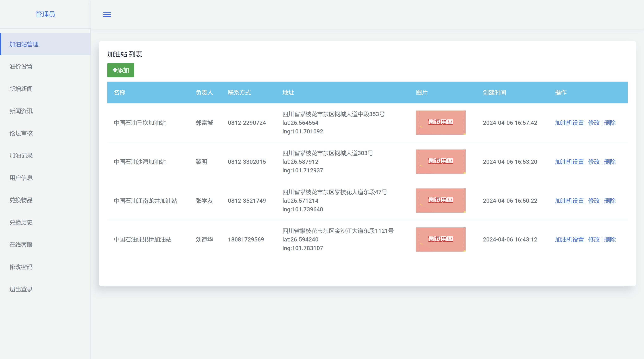This screenshot has height=359, width=644.
Task: Click timestamp 2024-04-06 16:57:42
Action: click(x=510, y=123)
